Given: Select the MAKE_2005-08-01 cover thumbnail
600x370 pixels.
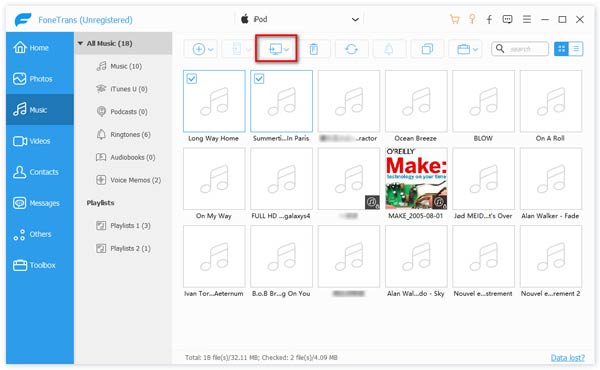Looking at the screenshot, I should (x=416, y=179).
